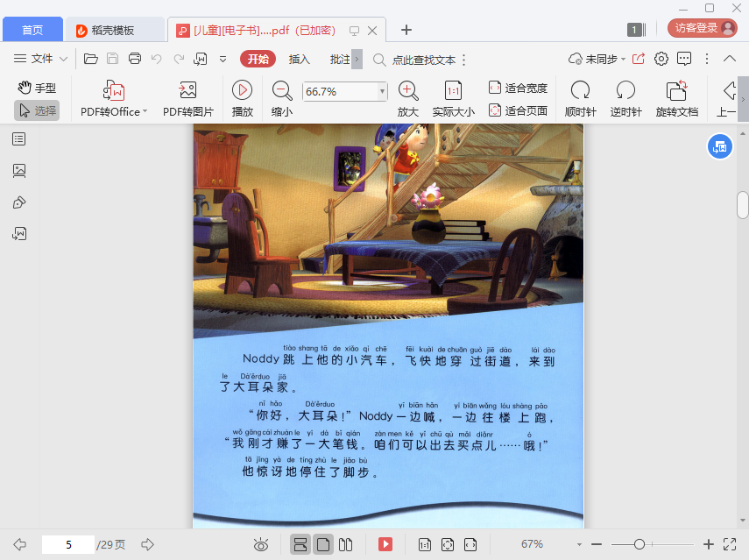
Task: Undo the last action
Action: [156, 59]
